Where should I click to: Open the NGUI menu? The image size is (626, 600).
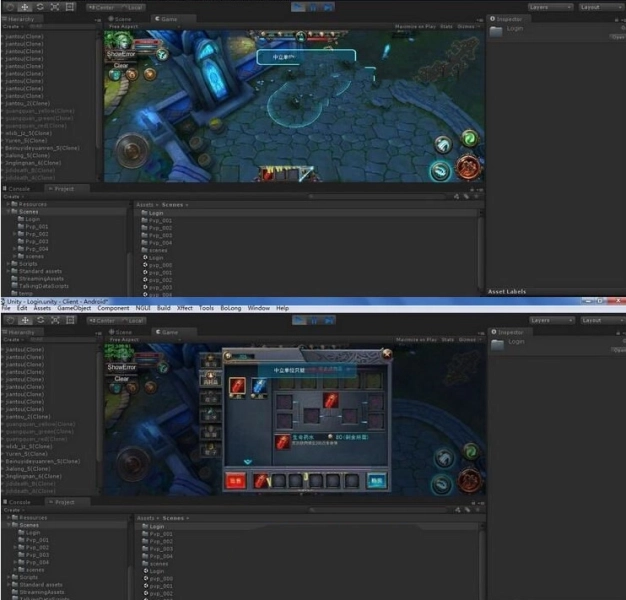click(x=143, y=308)
